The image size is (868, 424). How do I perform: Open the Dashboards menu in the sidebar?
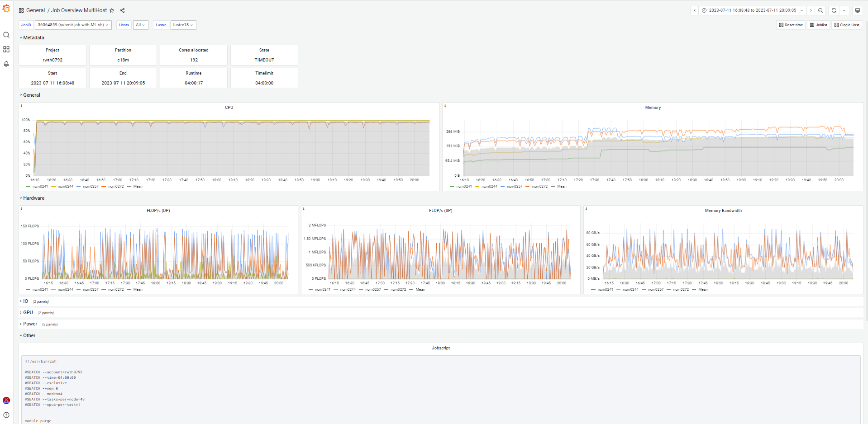[x=6, y=49]
